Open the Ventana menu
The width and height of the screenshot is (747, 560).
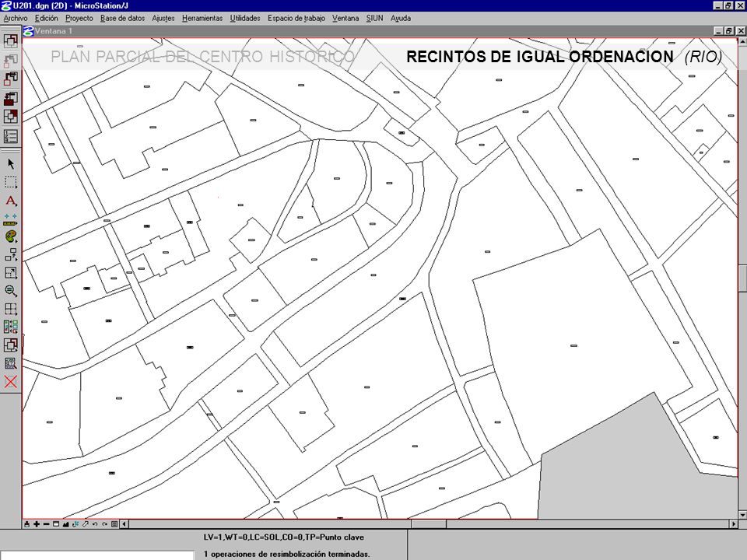[345, 18]
